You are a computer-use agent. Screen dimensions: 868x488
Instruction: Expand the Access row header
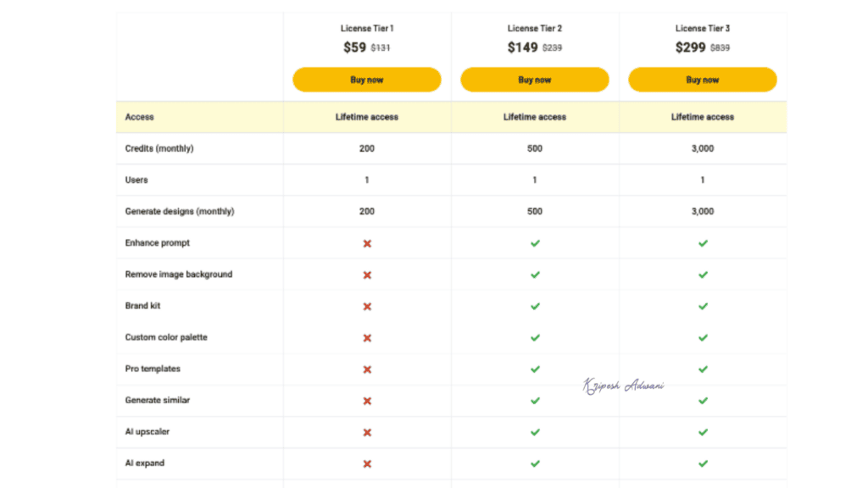pyautogui.click(x=136, y=117)
